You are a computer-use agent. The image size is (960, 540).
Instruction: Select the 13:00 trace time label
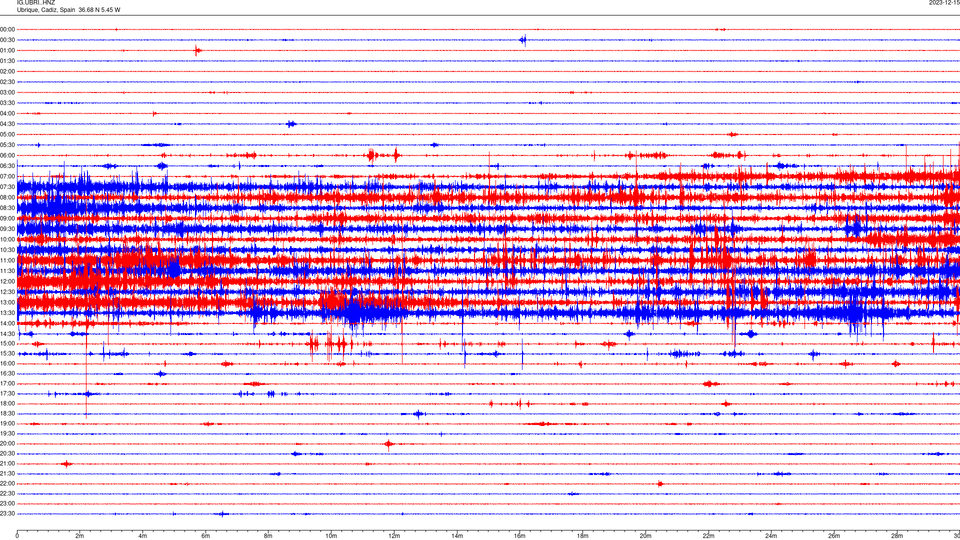click(x=7, y=302)
